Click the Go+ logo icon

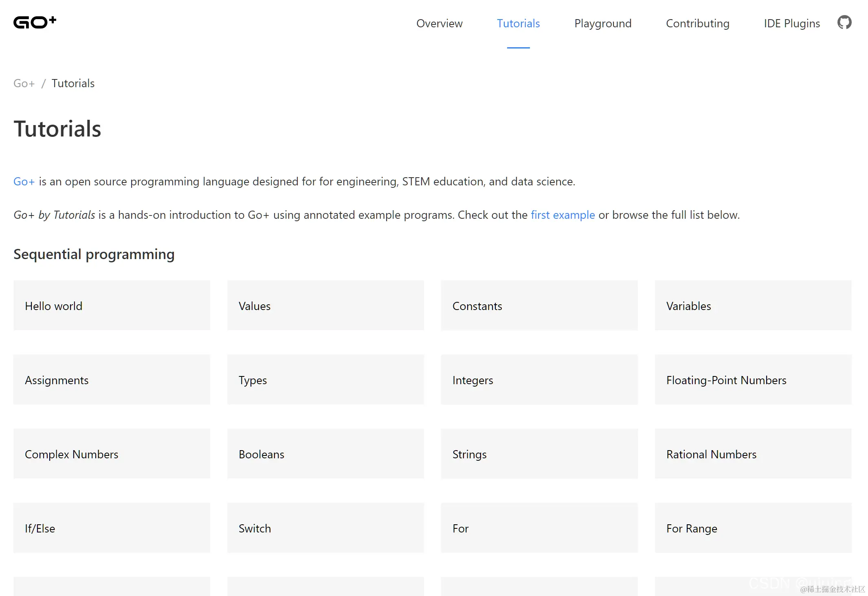pyautogui.click(x=35, y=22)
